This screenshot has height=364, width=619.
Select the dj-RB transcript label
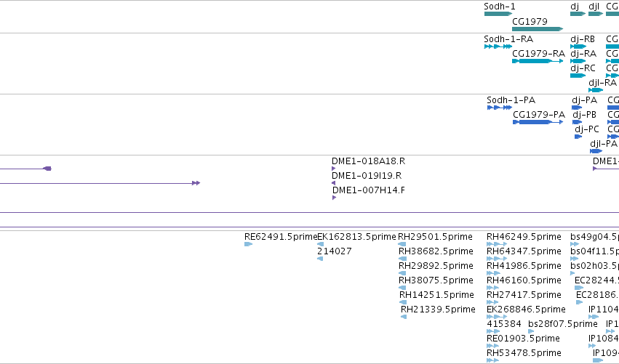tap(583, 39)
